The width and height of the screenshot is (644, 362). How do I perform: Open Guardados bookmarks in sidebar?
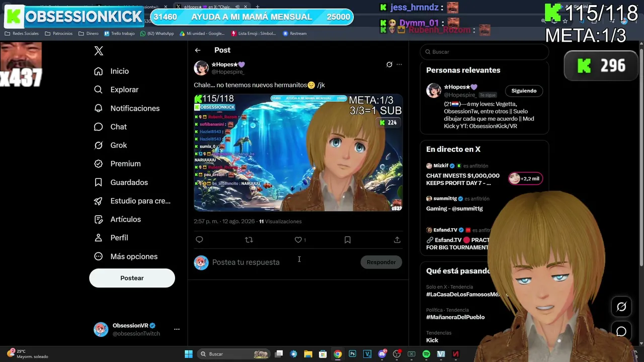click(121, 183)
